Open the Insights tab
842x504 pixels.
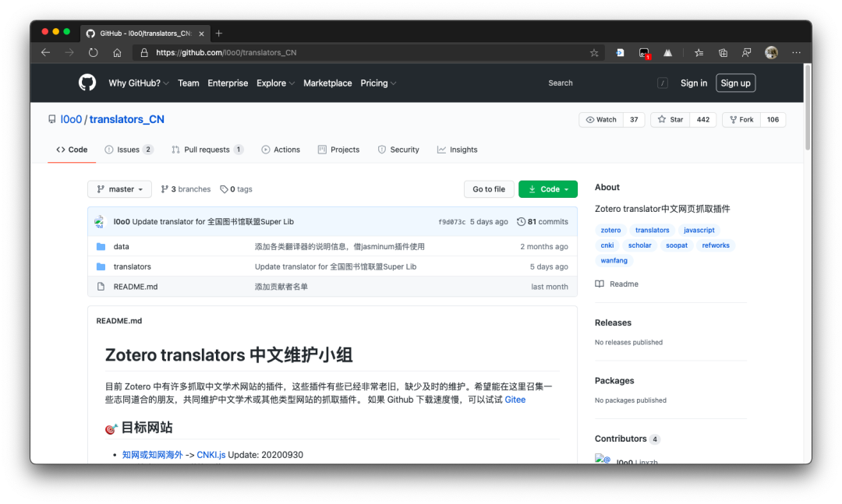click(458, 150)
